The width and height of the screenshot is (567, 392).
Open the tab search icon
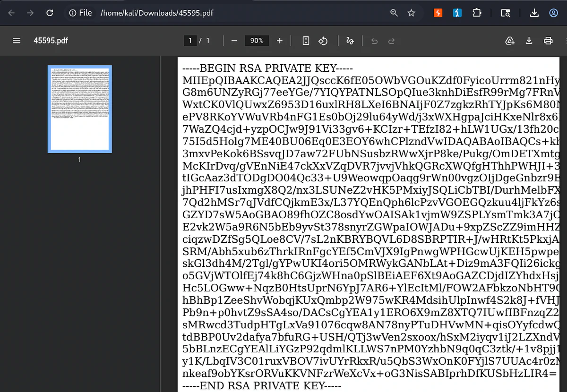pos(506,13)
